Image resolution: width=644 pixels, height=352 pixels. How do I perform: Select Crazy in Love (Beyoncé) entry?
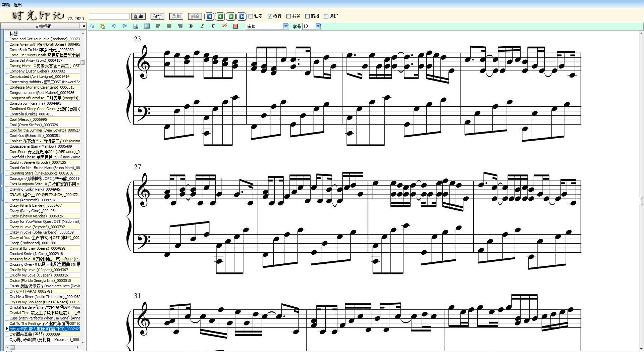coord(45,227)
